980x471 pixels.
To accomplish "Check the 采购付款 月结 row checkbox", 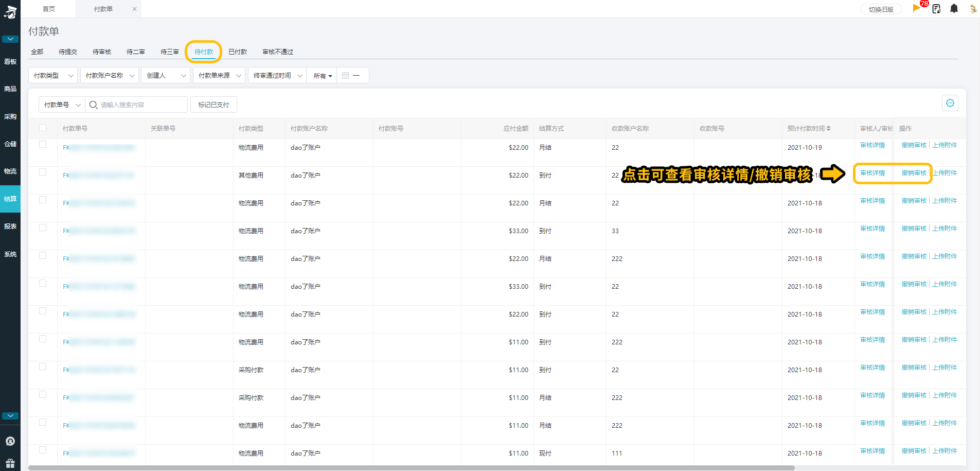I will click(43, 394).
